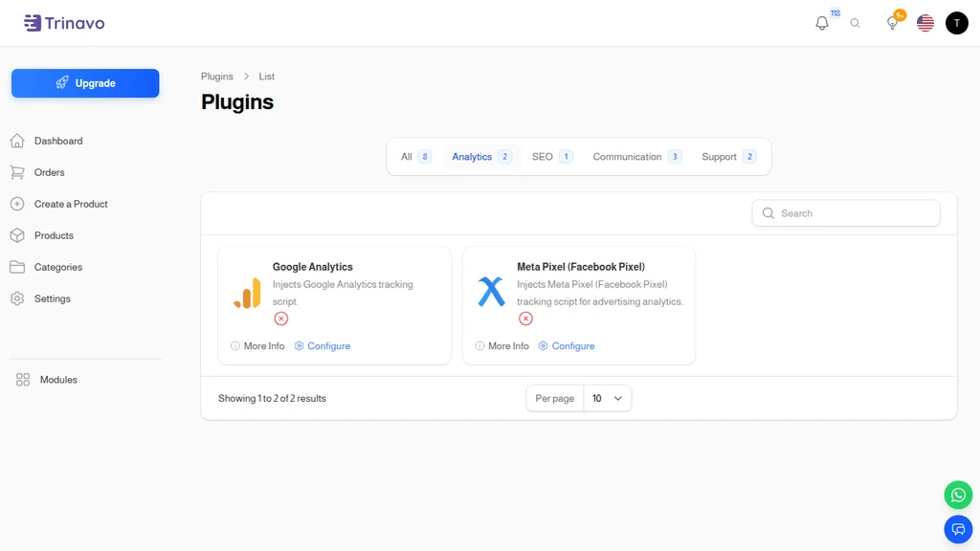Click Meta Pixel disabled status icon

(x=525, y=319)
